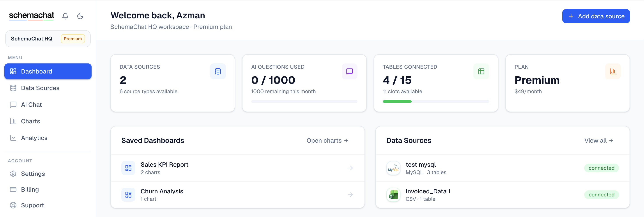644x217 pixels.
Task: Open Data Sources from sidebar menu
Action: [x=48, y=88]
